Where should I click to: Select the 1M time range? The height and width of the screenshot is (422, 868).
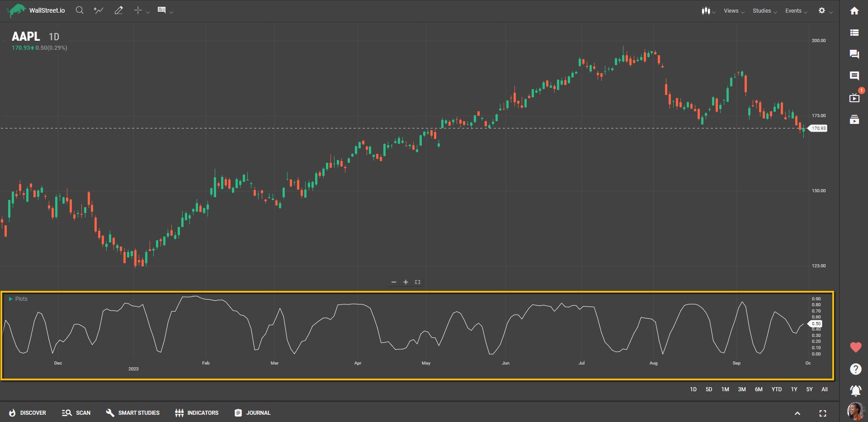click(725, 389)
